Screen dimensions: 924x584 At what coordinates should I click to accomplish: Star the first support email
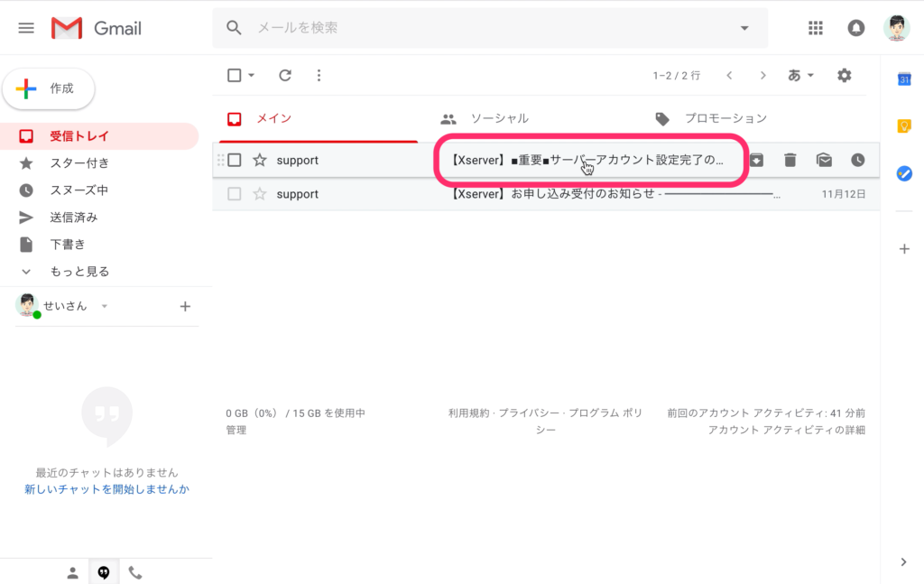coord(260,160)
